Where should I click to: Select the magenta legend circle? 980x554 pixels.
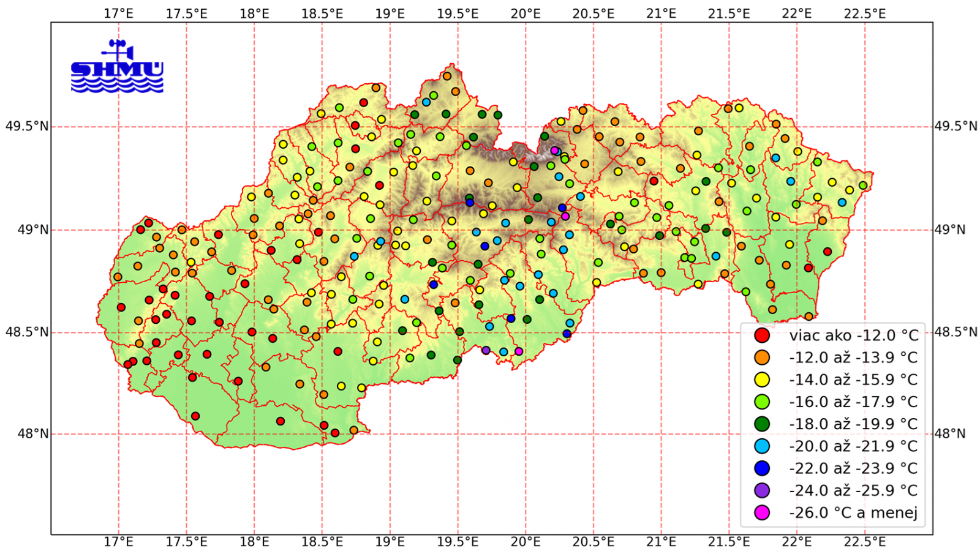pyautogui.click(x=762, y=513)
